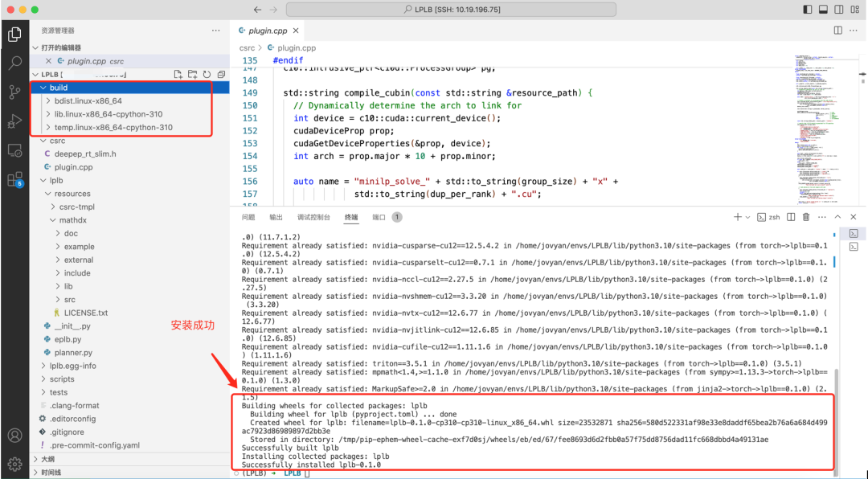Open the Extensions view with badge

pos(15,179)
